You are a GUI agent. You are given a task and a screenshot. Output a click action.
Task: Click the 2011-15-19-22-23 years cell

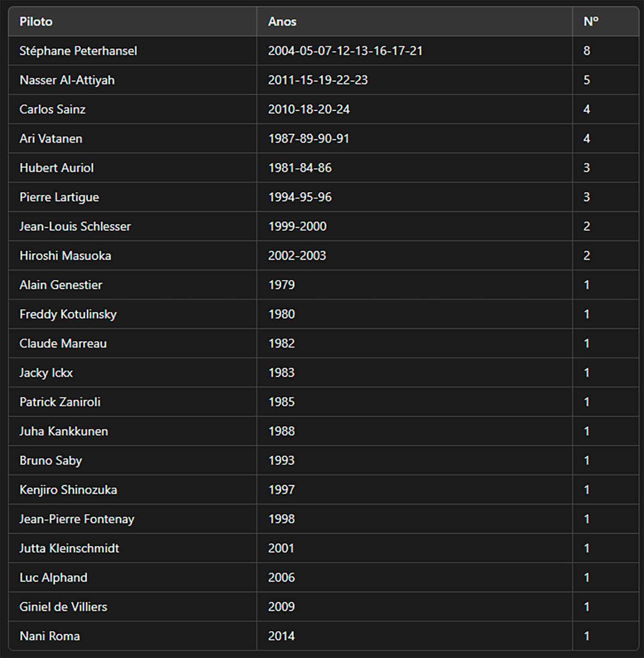pos(318,80)
